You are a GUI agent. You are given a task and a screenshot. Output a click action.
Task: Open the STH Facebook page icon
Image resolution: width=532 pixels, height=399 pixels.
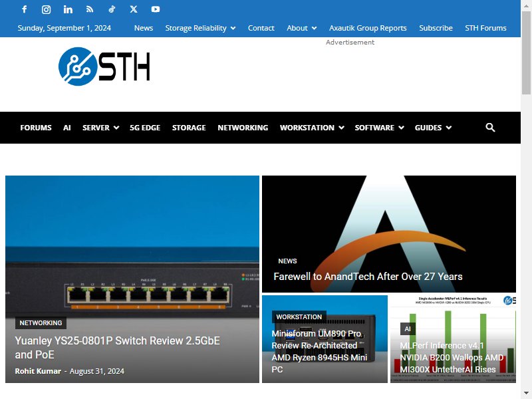point(24,9)
